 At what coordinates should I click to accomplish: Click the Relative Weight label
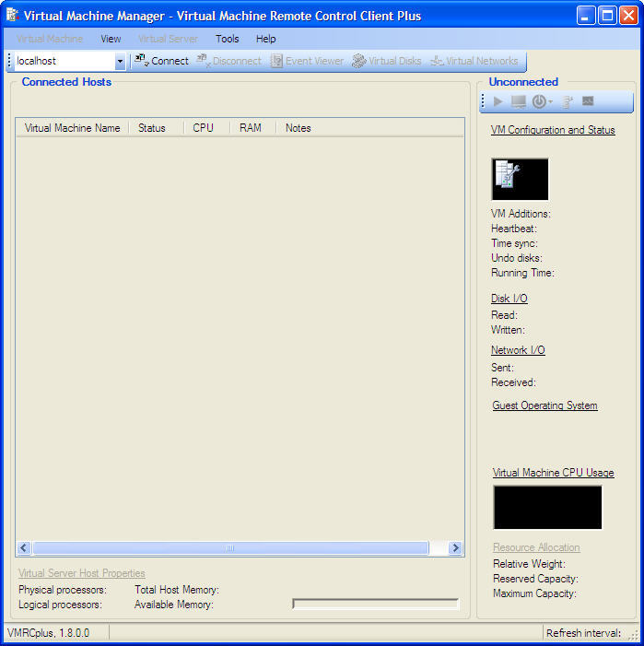tap(529, 564)
